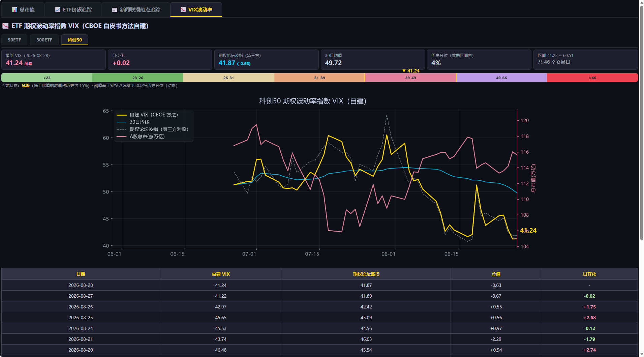
Task: Click the chart icon beside the VIX heading
Action: [5, 26]
